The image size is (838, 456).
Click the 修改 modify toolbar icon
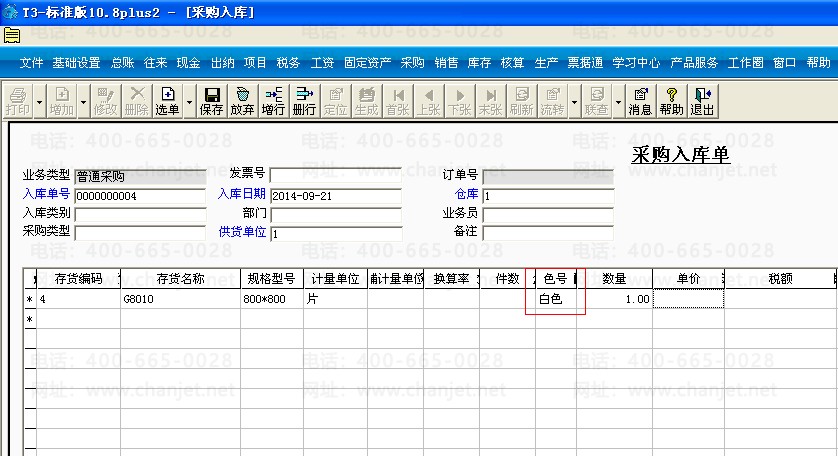point(105,101)
